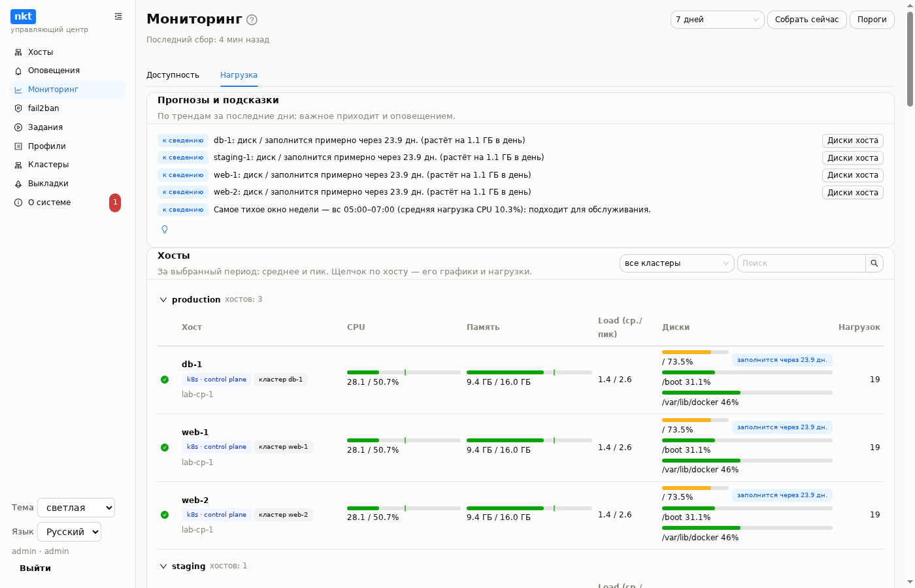Viewport: 915px width, 588px height.
Task: Open the Пороги button
Action: [x=872, y=20]
